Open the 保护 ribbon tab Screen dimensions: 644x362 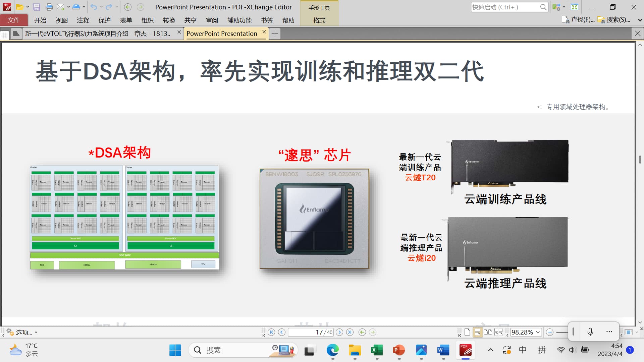pos(104,20)
